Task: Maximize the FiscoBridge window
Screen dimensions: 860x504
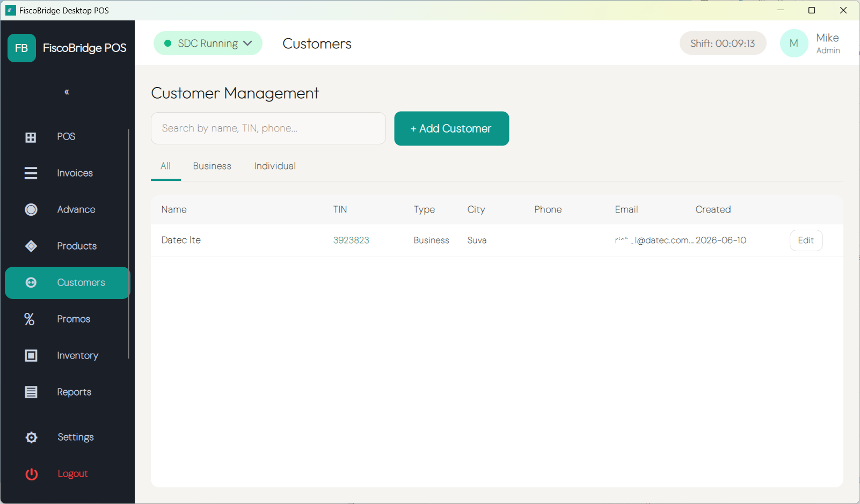Action: (x=812, y=10)
